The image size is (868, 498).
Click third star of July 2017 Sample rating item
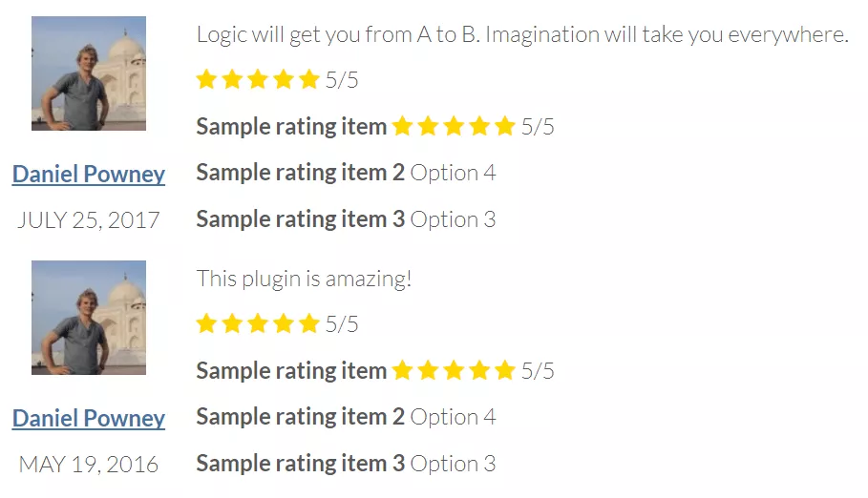[454, 126]
